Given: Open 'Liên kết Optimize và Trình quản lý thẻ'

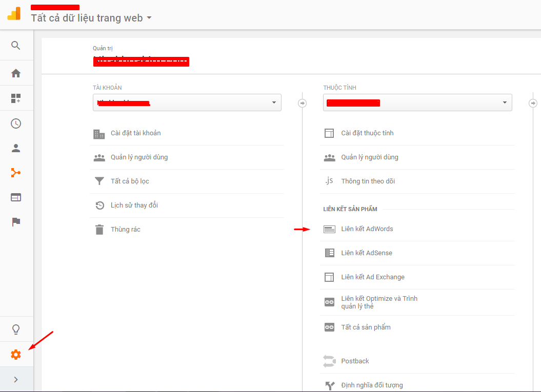Looking at the screenshot, I should coord(379,302).
